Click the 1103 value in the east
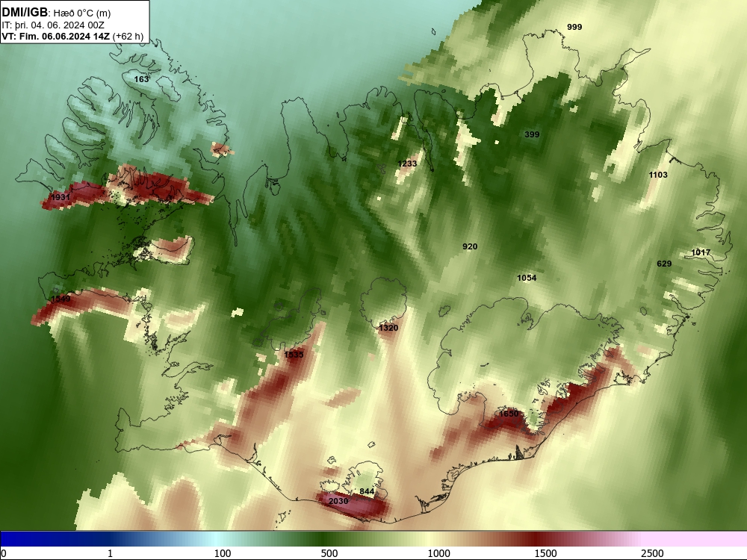 tap(658, 175)
